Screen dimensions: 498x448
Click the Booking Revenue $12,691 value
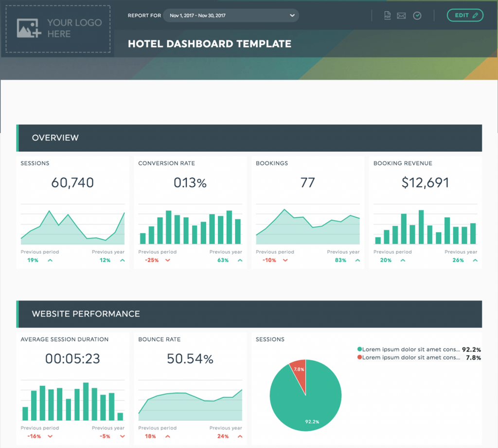(x=426, y=183)
